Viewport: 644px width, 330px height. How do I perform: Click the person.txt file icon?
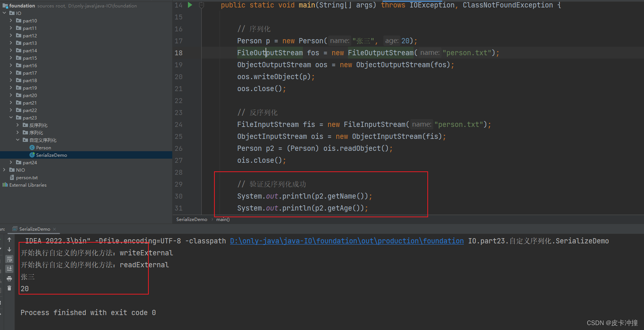[x=12, y=177]
